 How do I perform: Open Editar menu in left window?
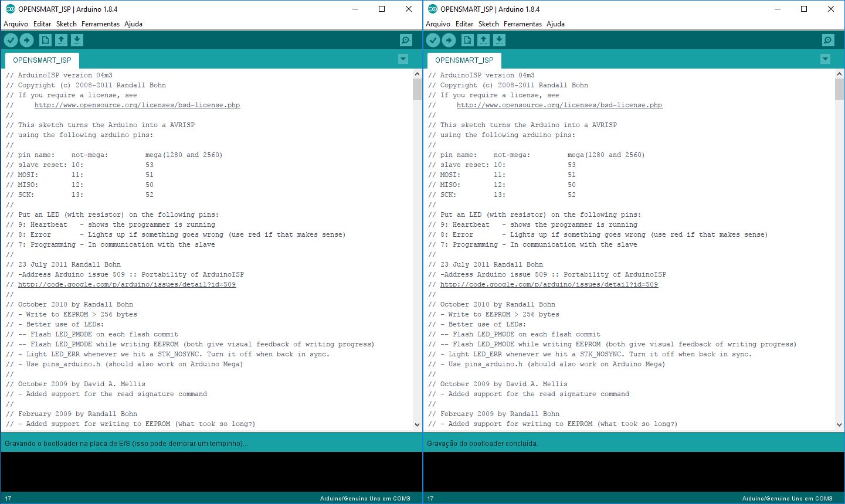tap(42, 24)
